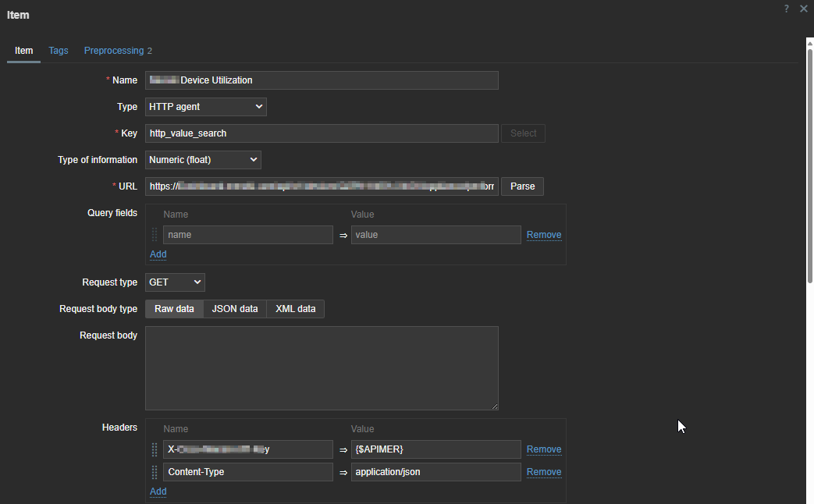Click the help question mark icon

coord(786,9)
